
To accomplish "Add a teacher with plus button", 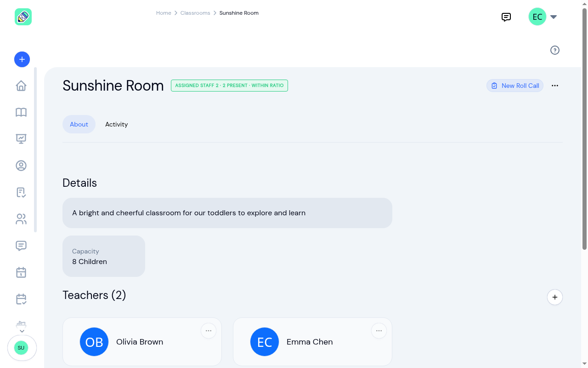I will click(555, 297).
